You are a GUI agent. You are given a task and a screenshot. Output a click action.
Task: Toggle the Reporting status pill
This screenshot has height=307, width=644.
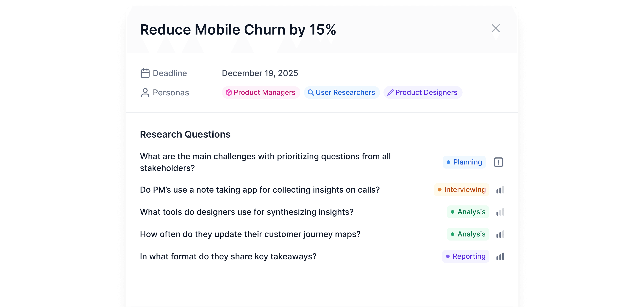pyautogui.click(x=465, y=256)
